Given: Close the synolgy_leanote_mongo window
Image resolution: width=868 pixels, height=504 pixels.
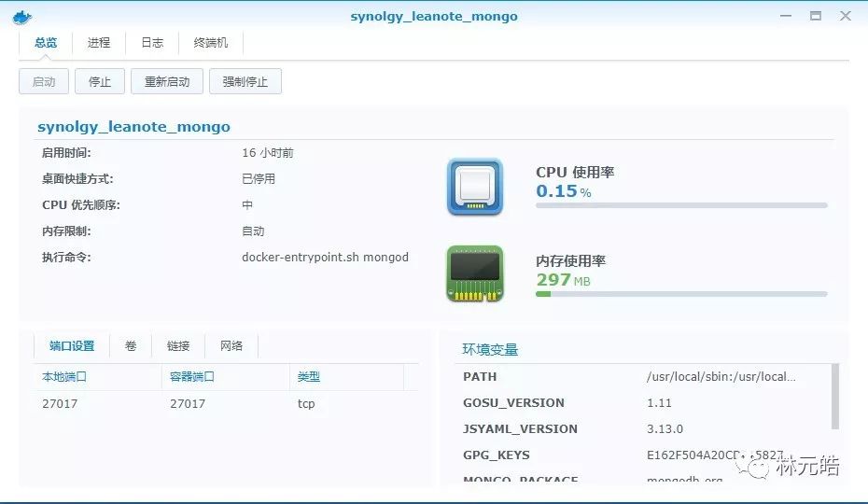Looking at the screenshot, I should [846, 16].
